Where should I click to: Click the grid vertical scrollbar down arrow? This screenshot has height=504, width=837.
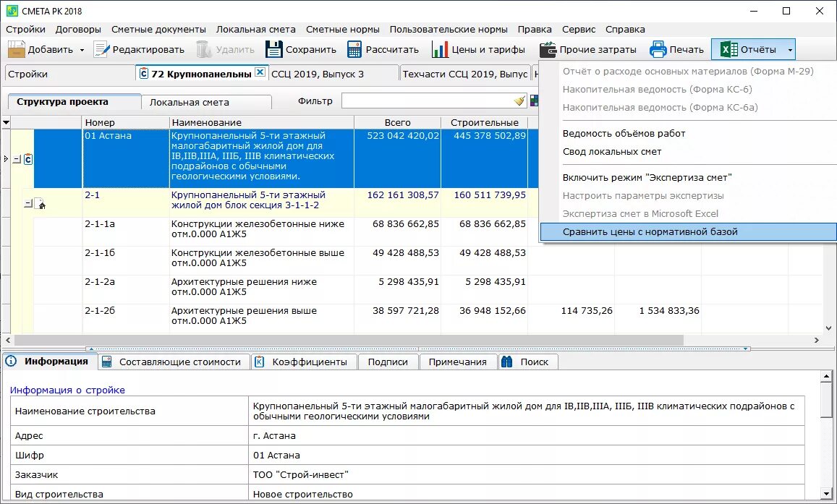click(x=829, y=328)
